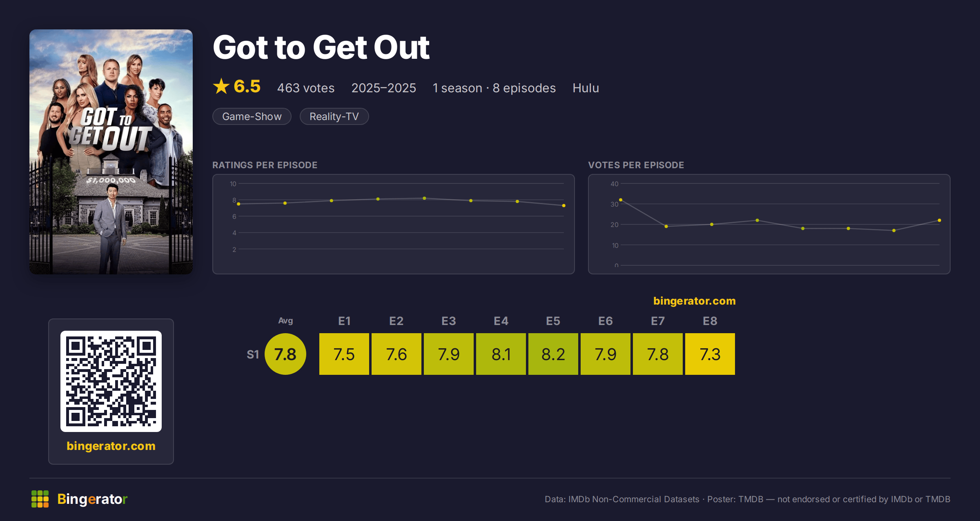980x521 pixels.
Task: Click the Bingerator brand name in footer
Action: [92, 499]
